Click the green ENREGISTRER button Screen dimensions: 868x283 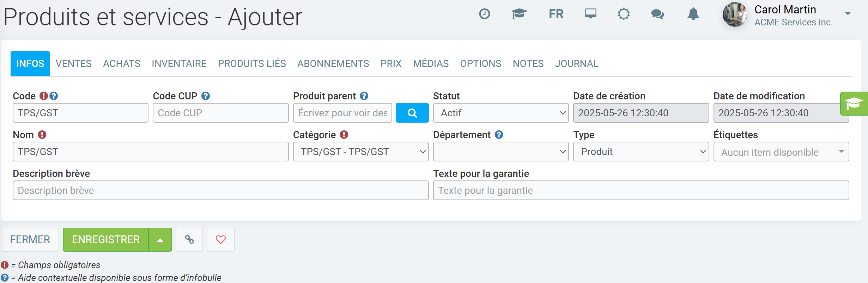pos(106,240)
